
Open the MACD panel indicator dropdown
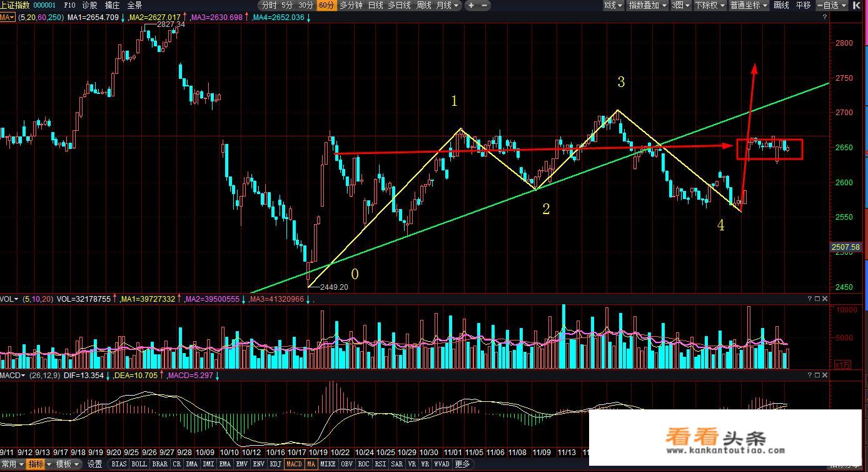pyautogui.click(x=13, y=375)
